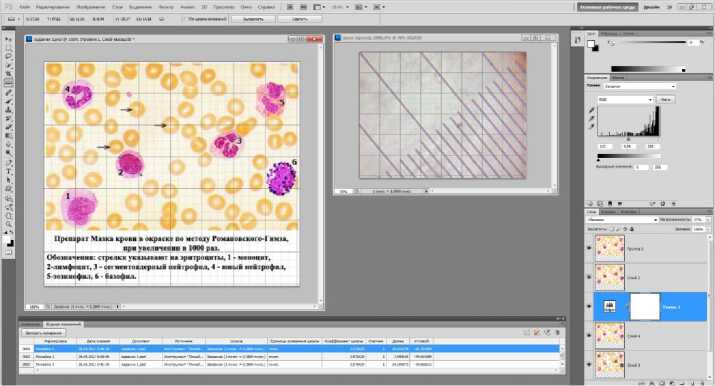Image resolution: width=715 pixels, height=386 pixels.
Task: Click the topmost layer thumbnail in Layers panel
Action: [x=610, y=248]
